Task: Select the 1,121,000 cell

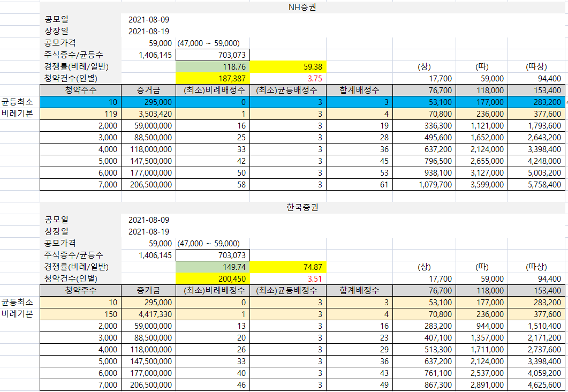Action: coord(482,126)
